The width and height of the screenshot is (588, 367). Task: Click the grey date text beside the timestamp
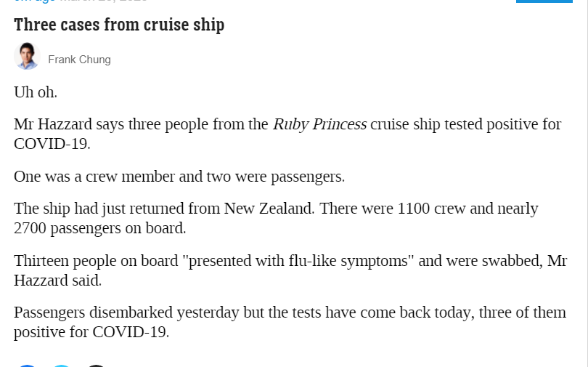click(103, 1)
